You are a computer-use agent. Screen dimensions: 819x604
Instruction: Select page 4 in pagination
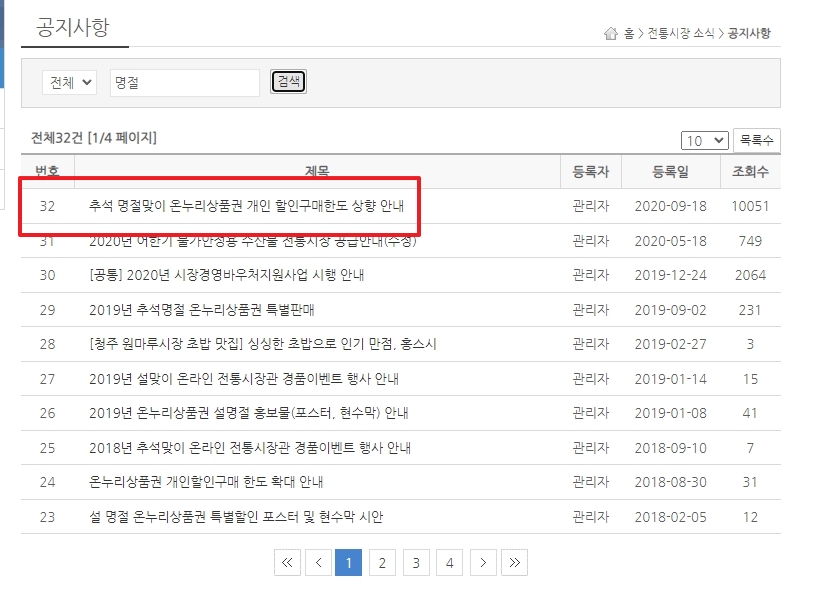(x=449, y=562)
